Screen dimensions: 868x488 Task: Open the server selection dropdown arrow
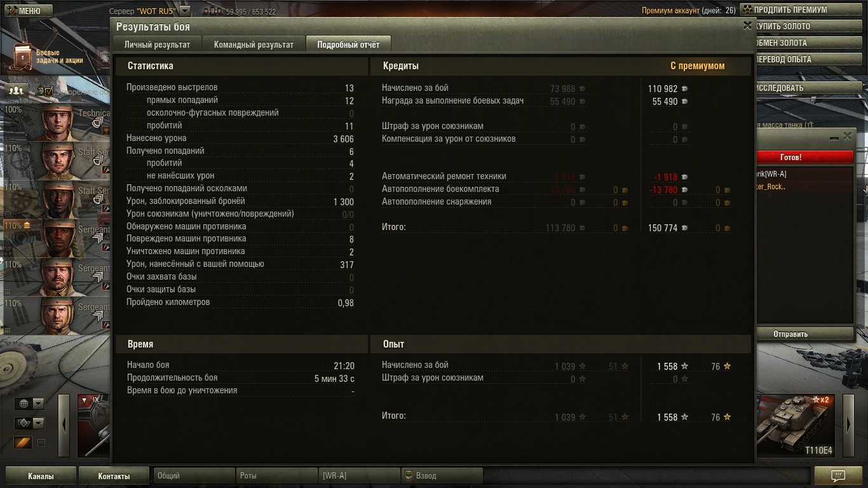point(184,11)
